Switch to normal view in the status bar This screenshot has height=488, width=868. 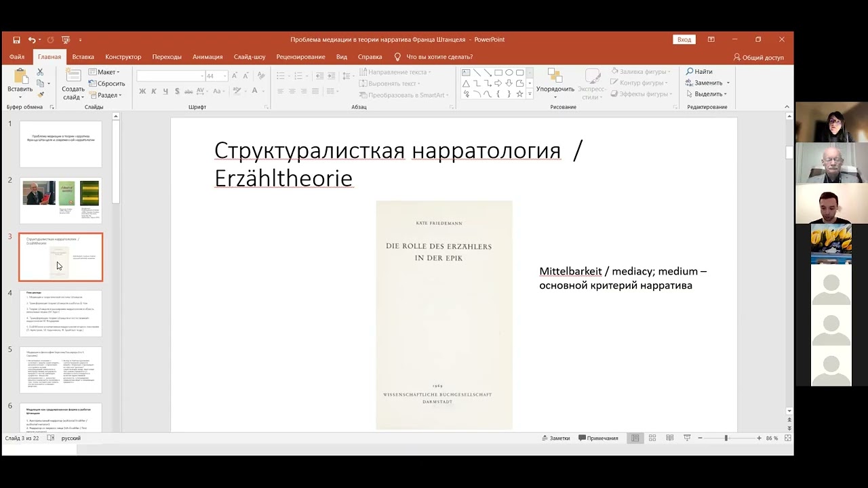tap(635, 439)
